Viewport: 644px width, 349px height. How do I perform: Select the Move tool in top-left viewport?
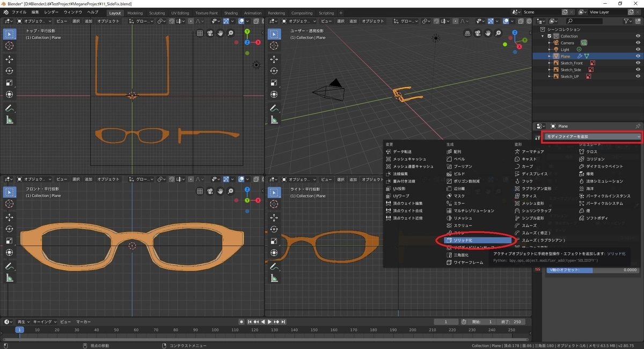[x=10, y=59]
